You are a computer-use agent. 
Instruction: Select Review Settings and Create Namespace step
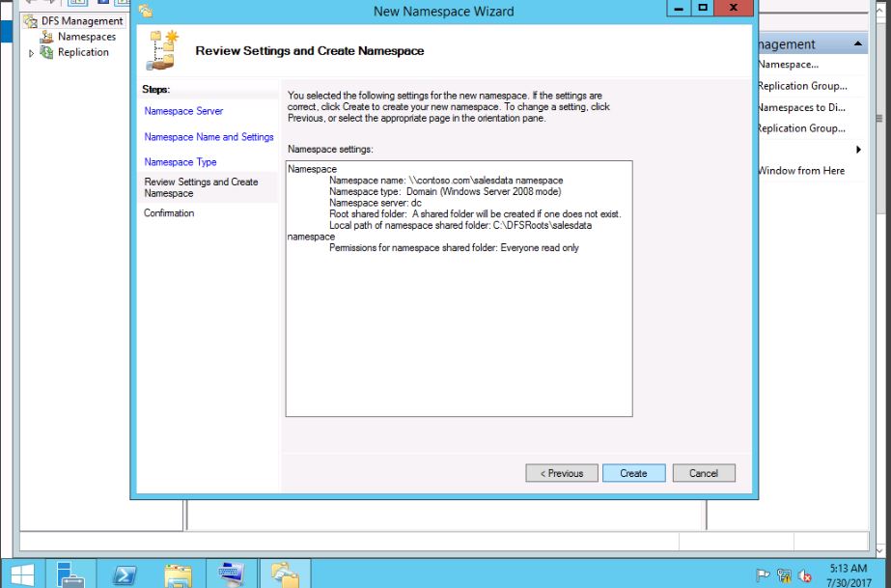(x=201, y=187)
